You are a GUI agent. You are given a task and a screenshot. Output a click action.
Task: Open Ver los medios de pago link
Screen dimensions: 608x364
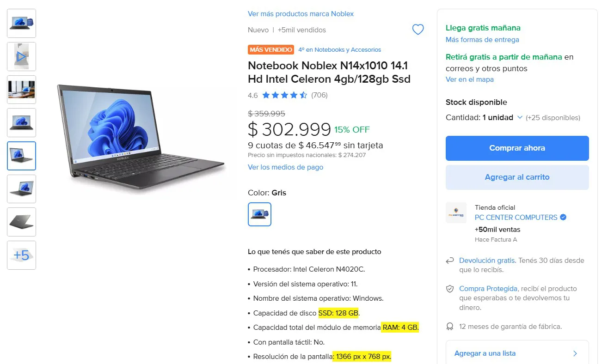285,167
